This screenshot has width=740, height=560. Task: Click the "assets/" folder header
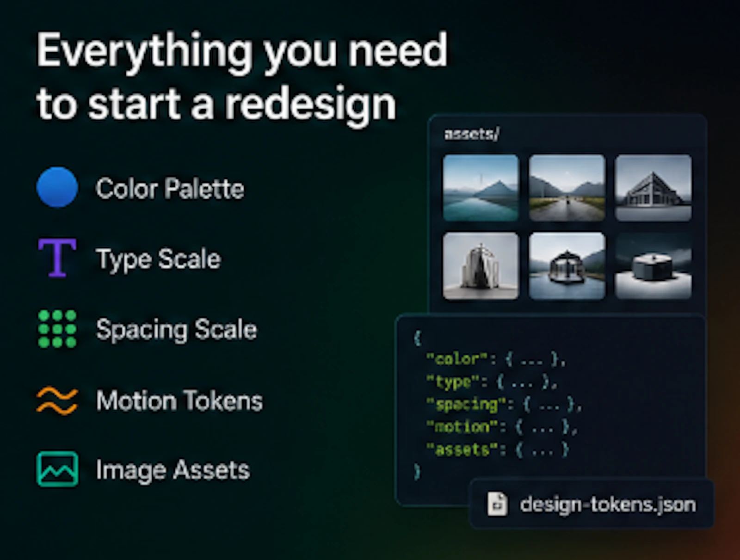tap(472, 134)
